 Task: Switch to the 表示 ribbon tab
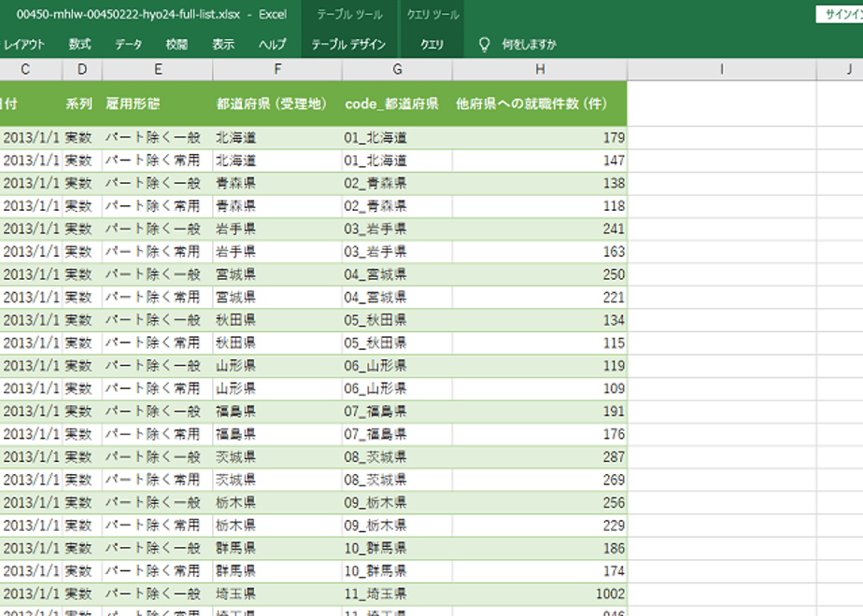[223, 45]
